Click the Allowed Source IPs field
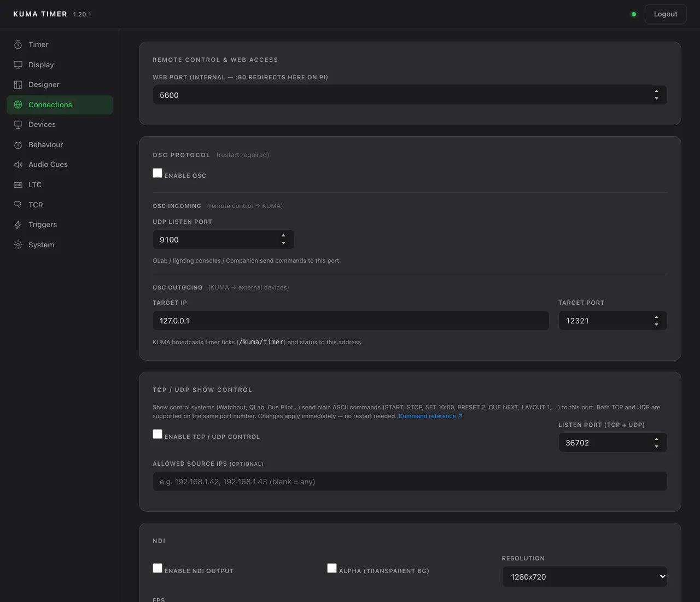 (410, 482)
